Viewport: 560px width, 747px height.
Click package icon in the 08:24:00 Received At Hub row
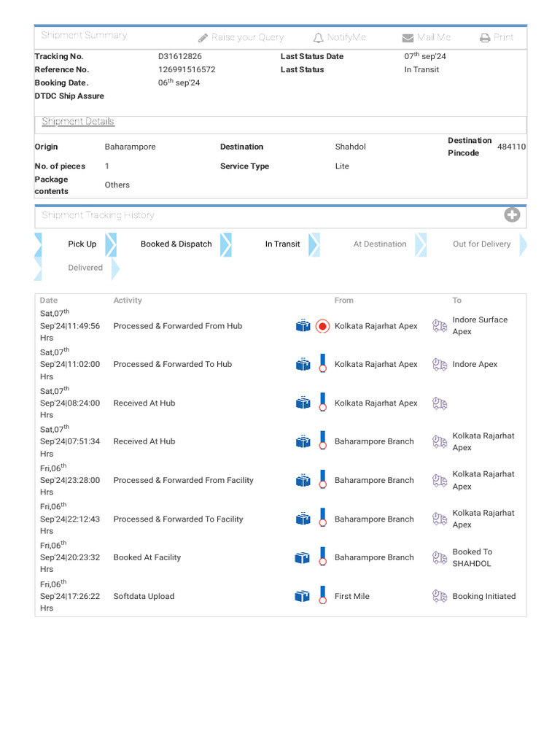[303, 403]
